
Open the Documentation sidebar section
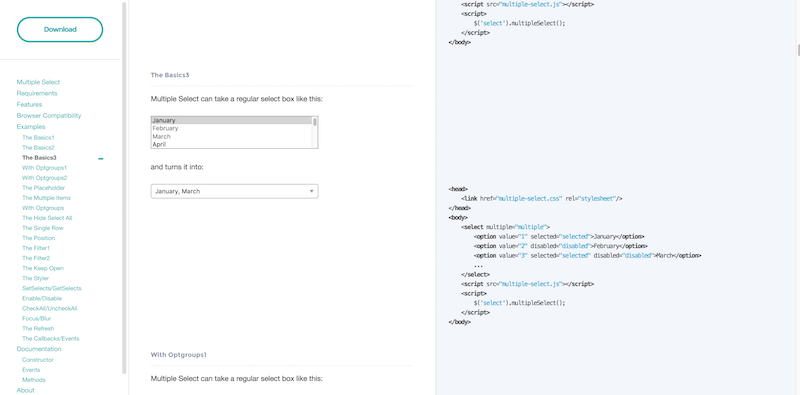pos(39,349)
